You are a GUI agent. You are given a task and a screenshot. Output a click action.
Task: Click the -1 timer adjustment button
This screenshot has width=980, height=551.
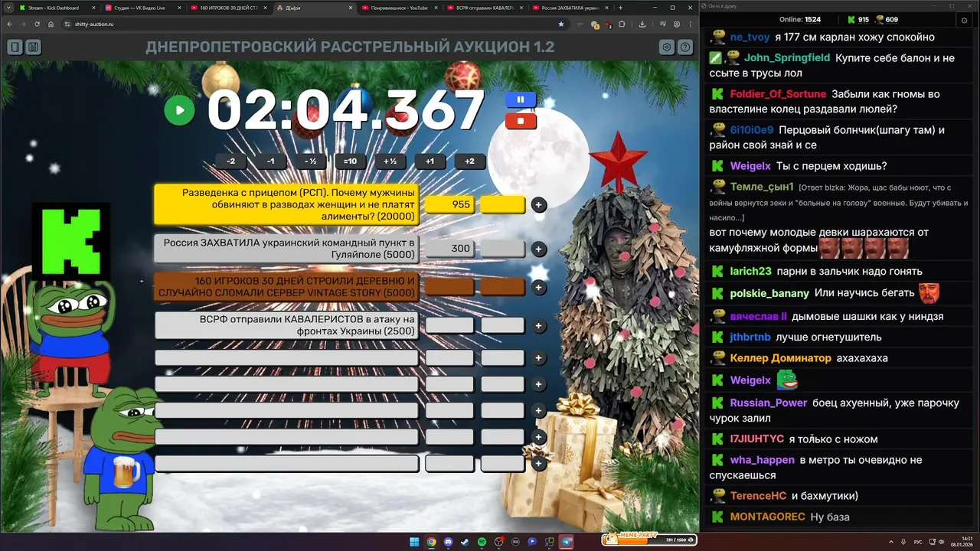pos(270,161)
